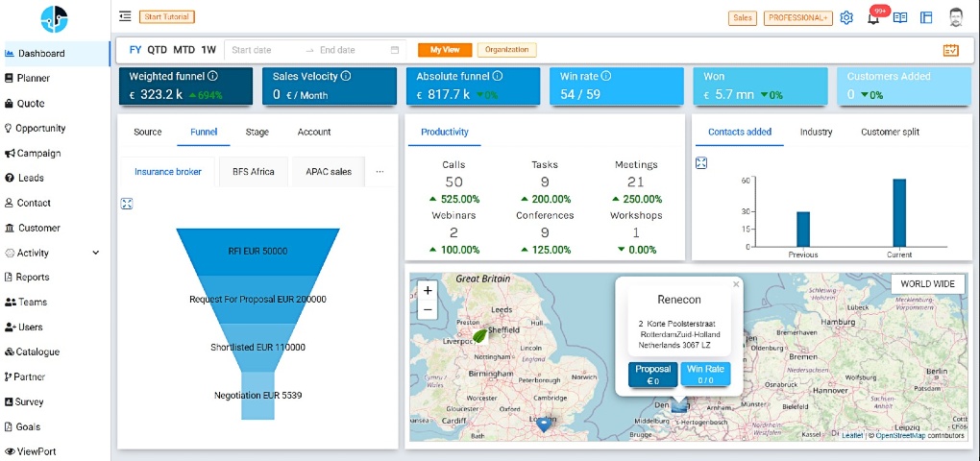Expand the Activity menu chevron
Screen dimensions: 980x461
[96, 253]
